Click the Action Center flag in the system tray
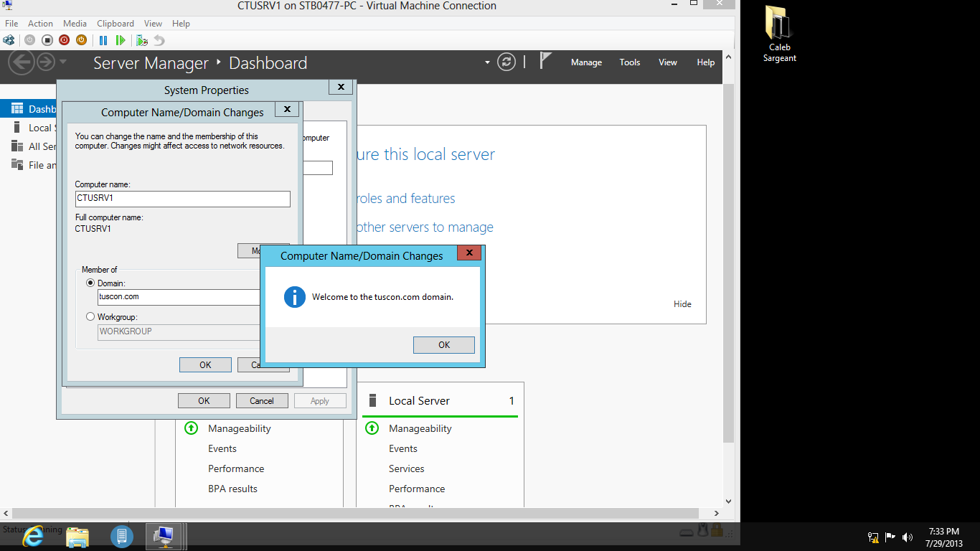 [890, 537]
